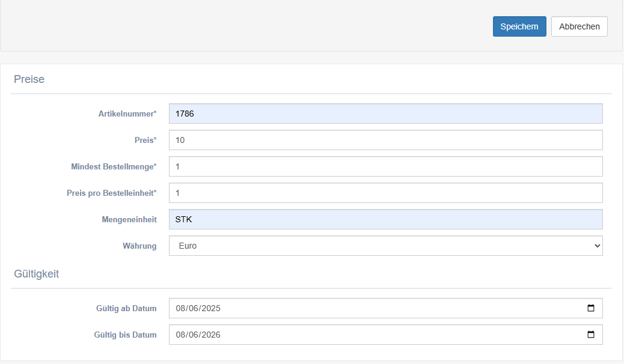Click into the Mindest Bestellmenge field
624x364 pixels.
point(385,166)
